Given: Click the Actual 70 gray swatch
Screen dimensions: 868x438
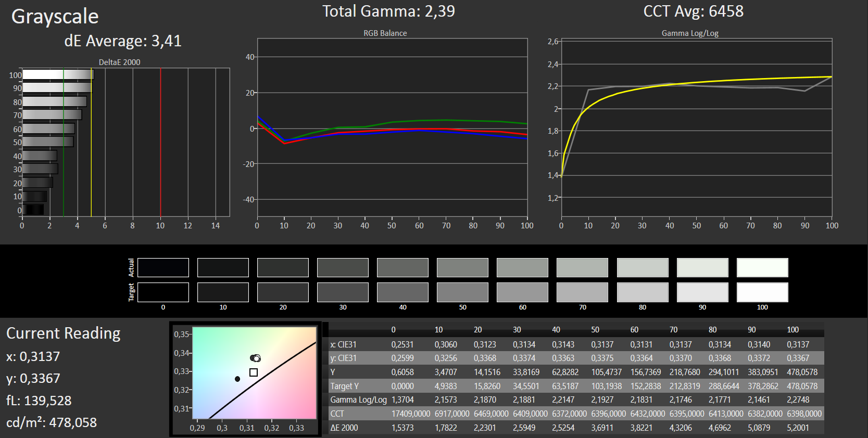Looking at the screenshot, I should pos(582,267).
